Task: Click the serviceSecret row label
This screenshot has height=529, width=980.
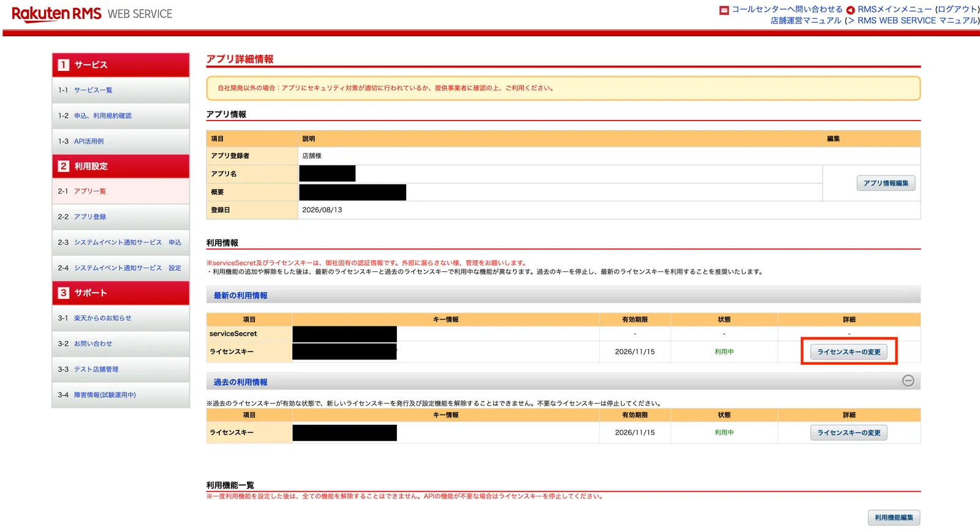Action: (233, 334)
